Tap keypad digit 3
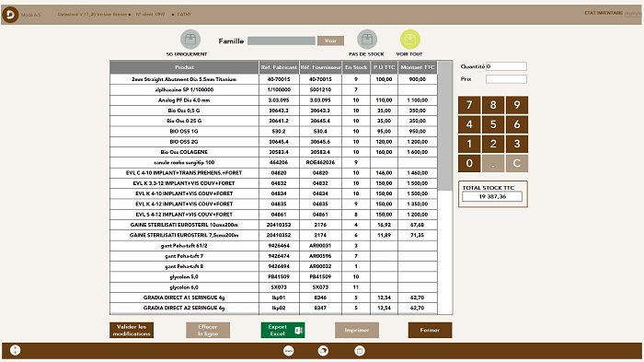 click(x=517, y=144)
